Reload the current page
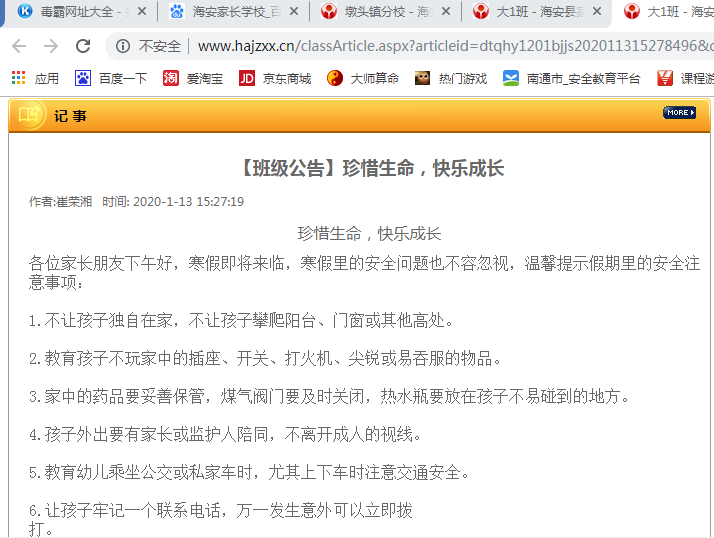Screen dimensions: 714x538 click(x=83, y=47)
